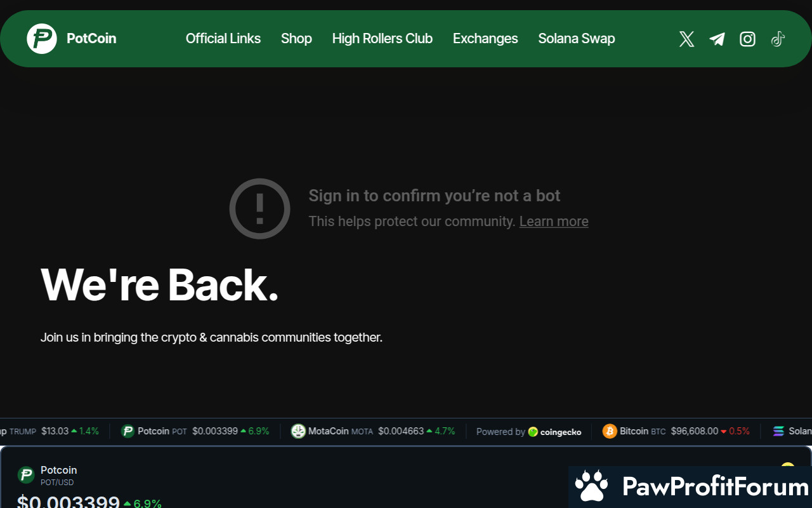The height and width of the screenshot is (508, 812).
Task: Click the Solana icon in the ticker
Action: 778,431
